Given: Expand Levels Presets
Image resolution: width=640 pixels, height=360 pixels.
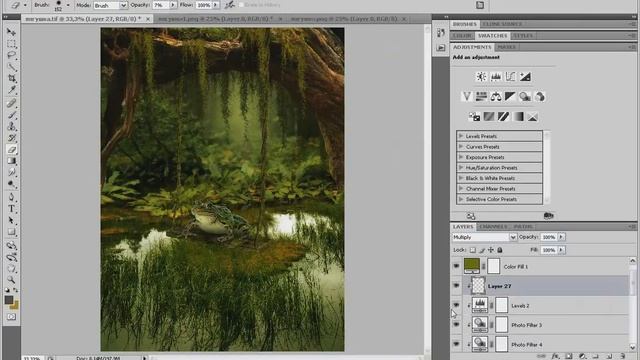Looking at the screenshot, I should [461, 136].
